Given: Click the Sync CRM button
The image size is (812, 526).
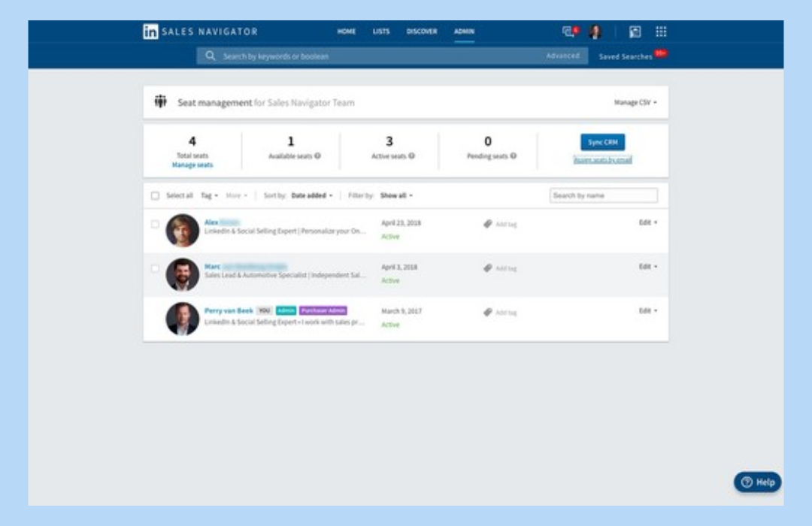Looking at the screenshot, I should click(x=603, y=142).
